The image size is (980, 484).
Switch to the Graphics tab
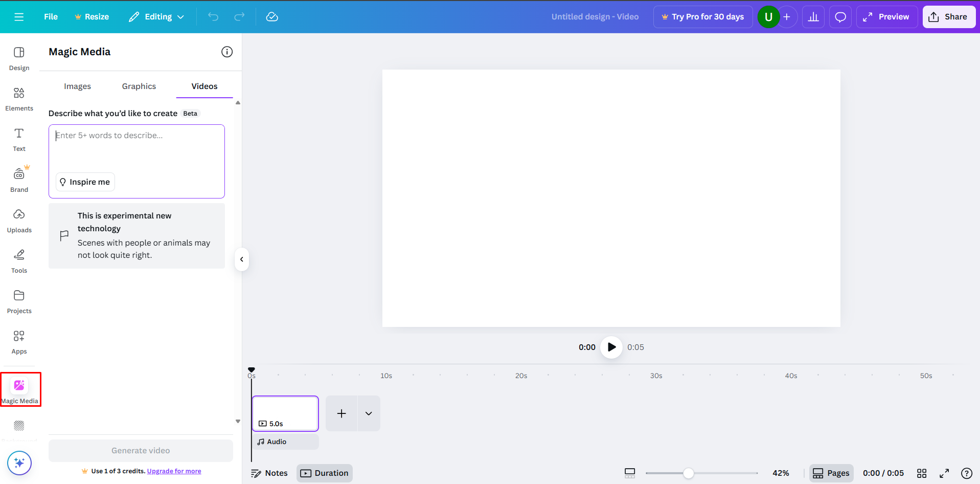pyautogui.click(x=139, y=86)
